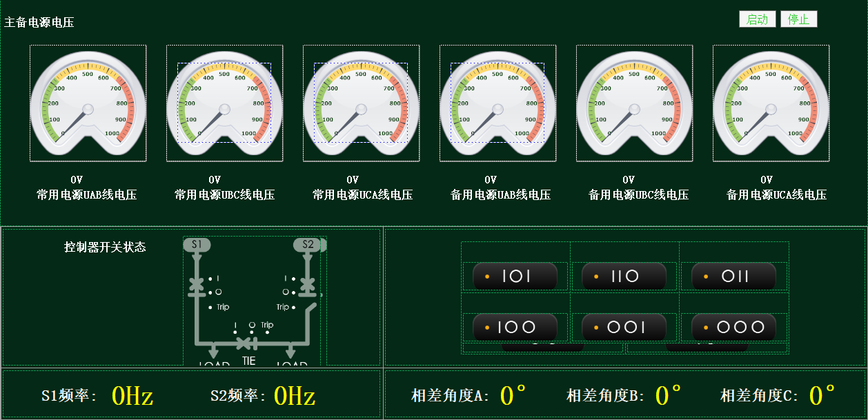
Task: Click the 相差角度A 0° value
Action: coord(513,395)
